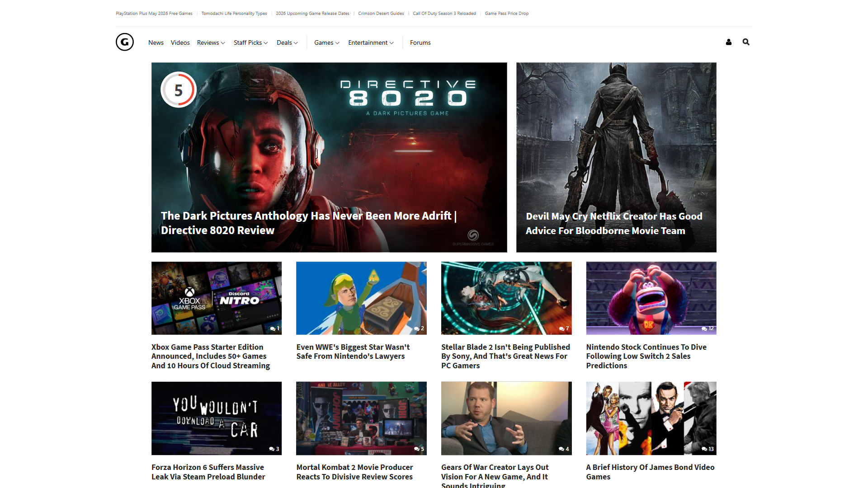The image size is (868, 488).
Task: Open PlayStation Plus May 2026 Free Games link
Action: [x=154, y=14]
